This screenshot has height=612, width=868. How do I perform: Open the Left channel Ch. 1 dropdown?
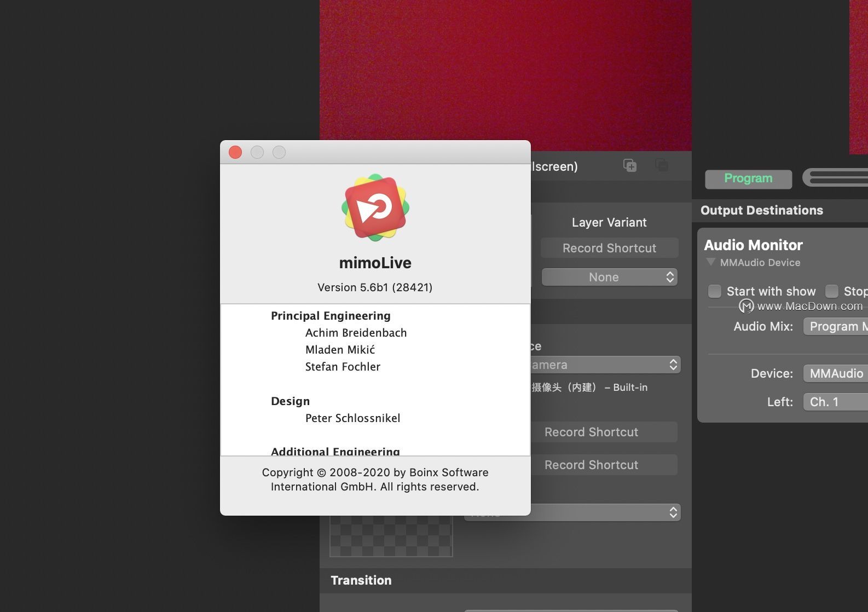836,402
